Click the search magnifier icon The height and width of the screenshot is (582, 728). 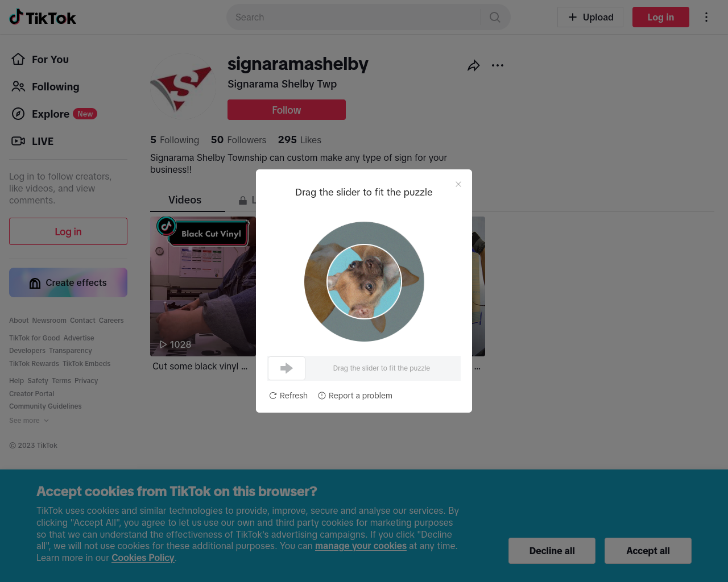pos(495,17)
